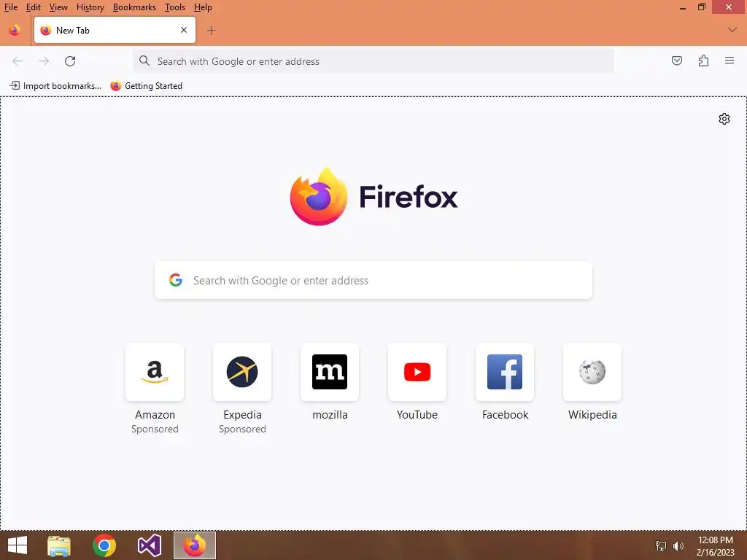
Task: Open Firefox View pinned tab icon
Action: [15, 30]
